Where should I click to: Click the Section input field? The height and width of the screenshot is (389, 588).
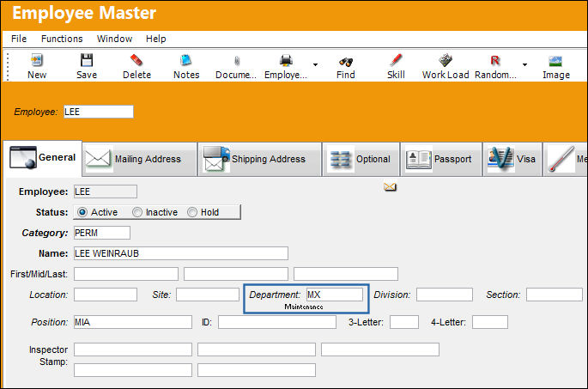(555, 295)
